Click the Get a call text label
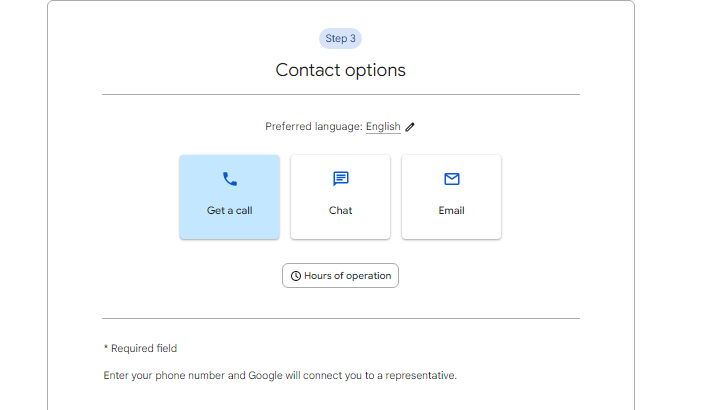The height and width of the screenshot is (410, 711). [x=229, y=210]
